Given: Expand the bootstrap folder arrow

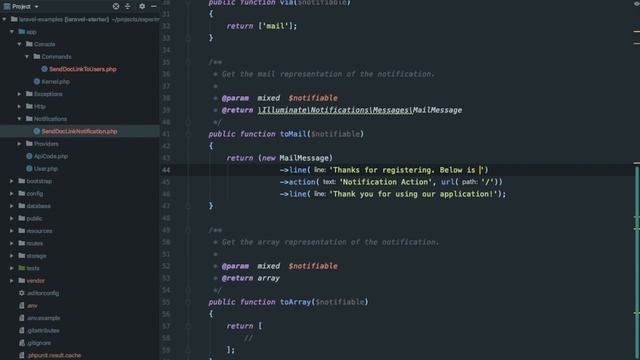Looking at the screenshot, I should [12, 181].
